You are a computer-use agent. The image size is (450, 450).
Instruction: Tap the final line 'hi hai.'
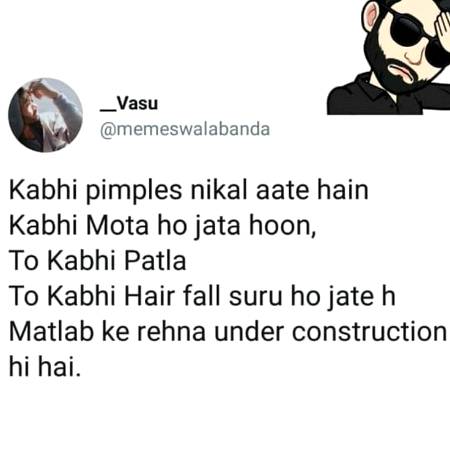tap(45, 366)
